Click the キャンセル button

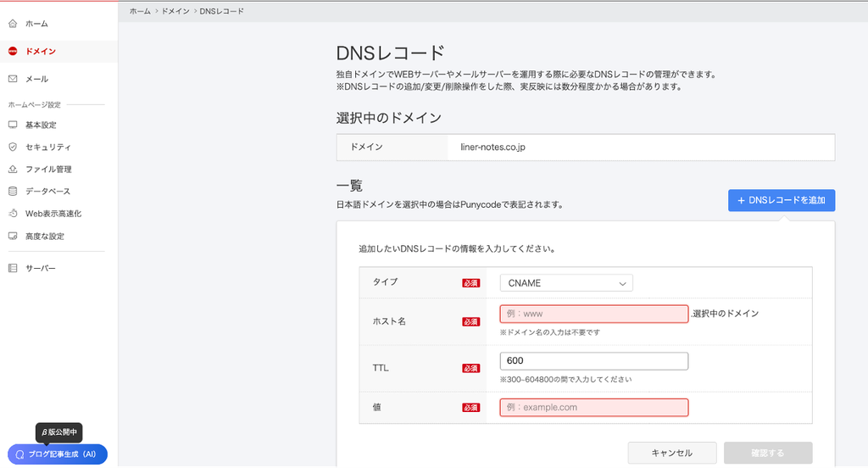click(672, 453)
